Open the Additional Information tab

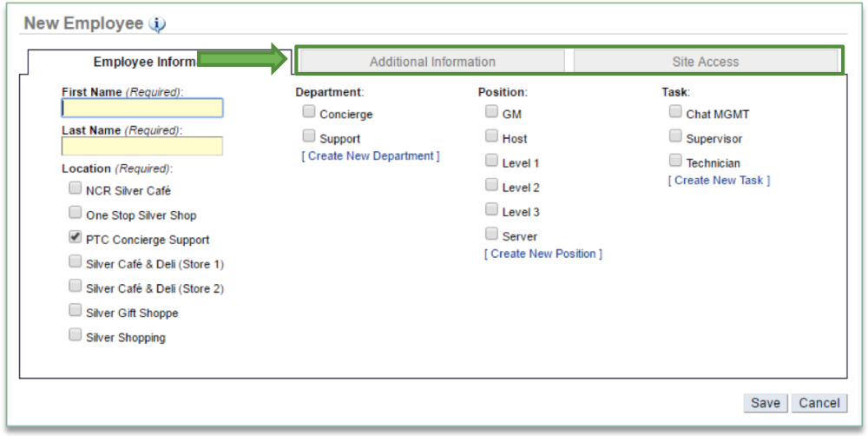(x=432, y=62)
